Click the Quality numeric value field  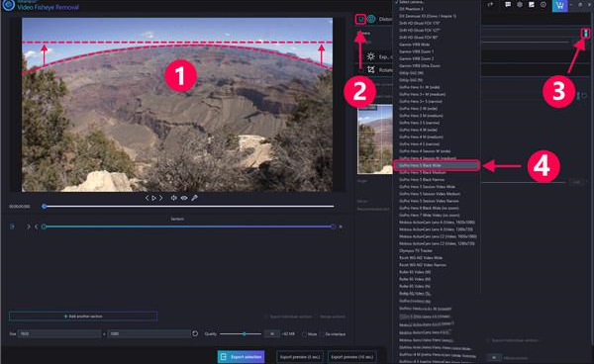[x=272, y=333]
